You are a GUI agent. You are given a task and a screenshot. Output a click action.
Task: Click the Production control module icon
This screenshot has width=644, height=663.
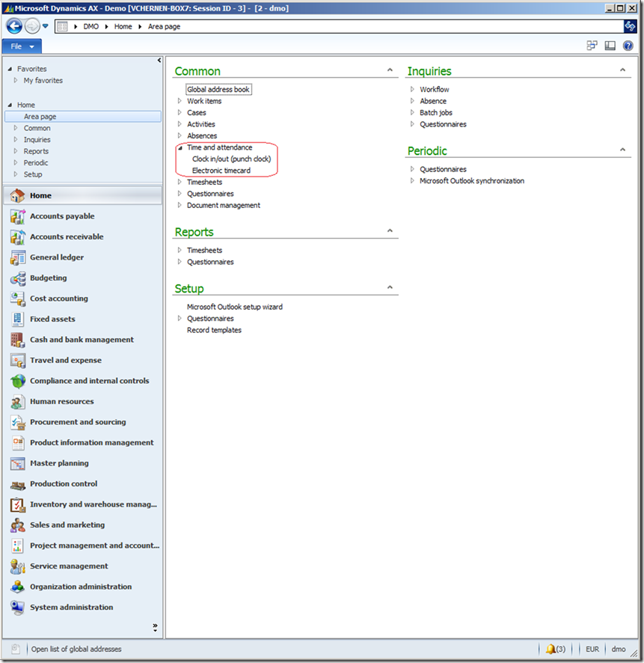[x=18, y=484]
